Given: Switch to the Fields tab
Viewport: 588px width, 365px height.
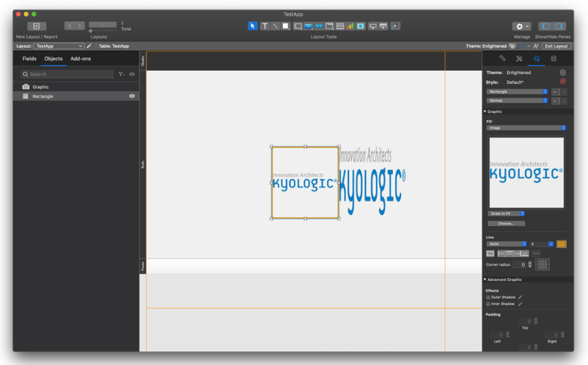Looking at the screenshot, I should click(x=29, y=58).
